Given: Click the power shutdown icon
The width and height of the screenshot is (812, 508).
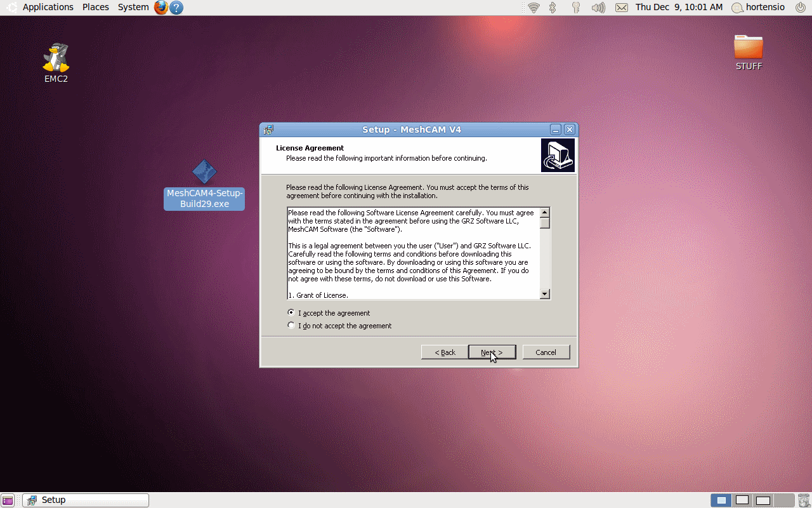Looking at the screenshot, I should pos(801,8).
